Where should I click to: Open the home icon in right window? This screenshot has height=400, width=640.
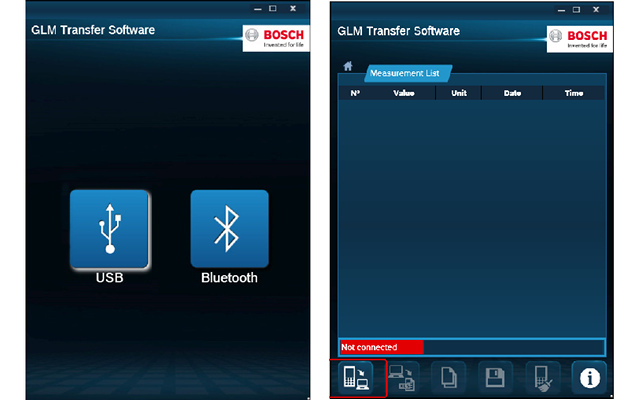pyautogui.click(x=348, y=66)
